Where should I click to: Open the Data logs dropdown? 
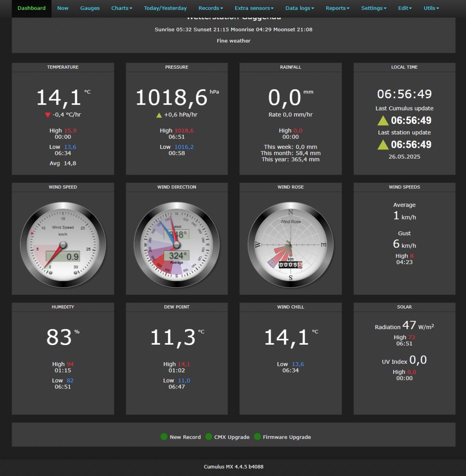300,8
